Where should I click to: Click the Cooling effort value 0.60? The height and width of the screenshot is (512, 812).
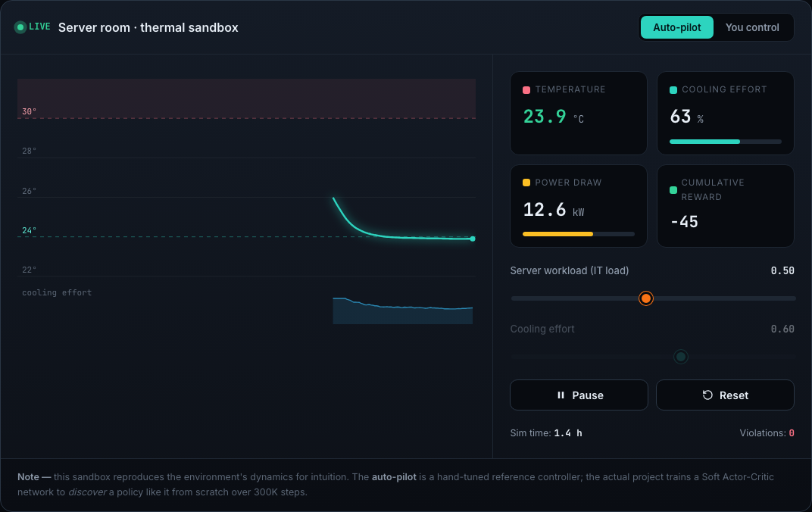coord(782,329)
